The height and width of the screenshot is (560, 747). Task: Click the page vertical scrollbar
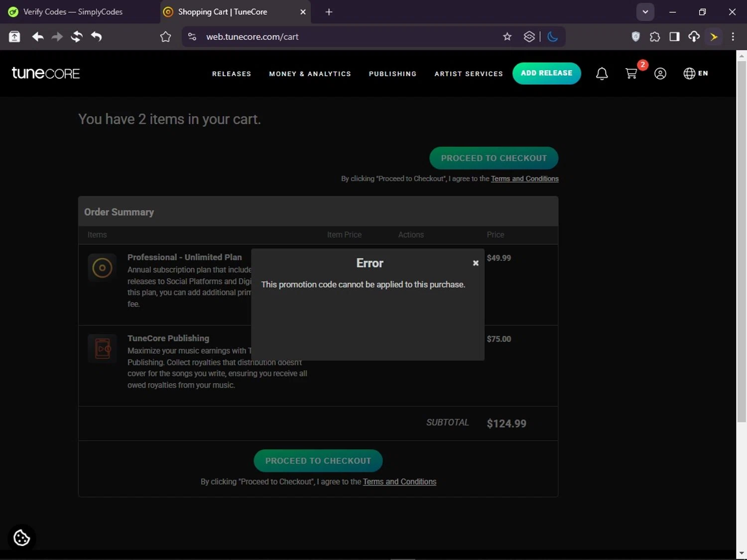(742, 241)
